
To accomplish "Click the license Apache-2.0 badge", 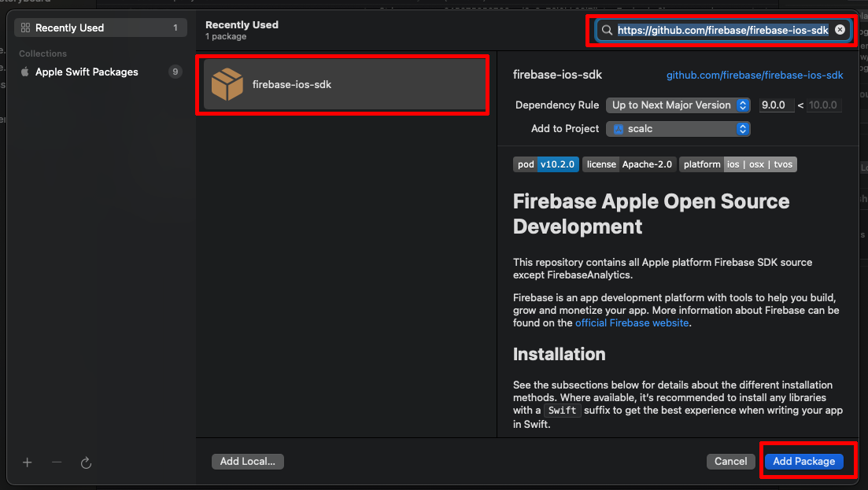I will pos(629,164).
